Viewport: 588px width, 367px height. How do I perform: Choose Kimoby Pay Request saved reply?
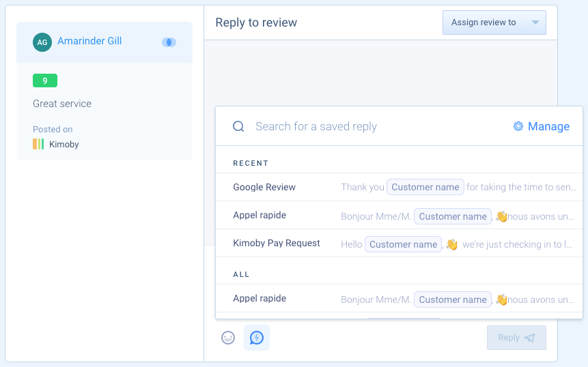(x=399, y=243)
